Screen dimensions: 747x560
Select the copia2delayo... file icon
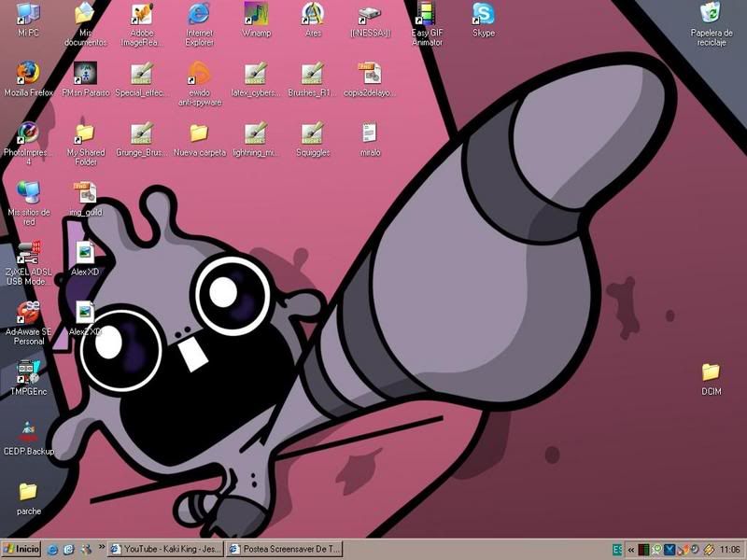[370, 79]
